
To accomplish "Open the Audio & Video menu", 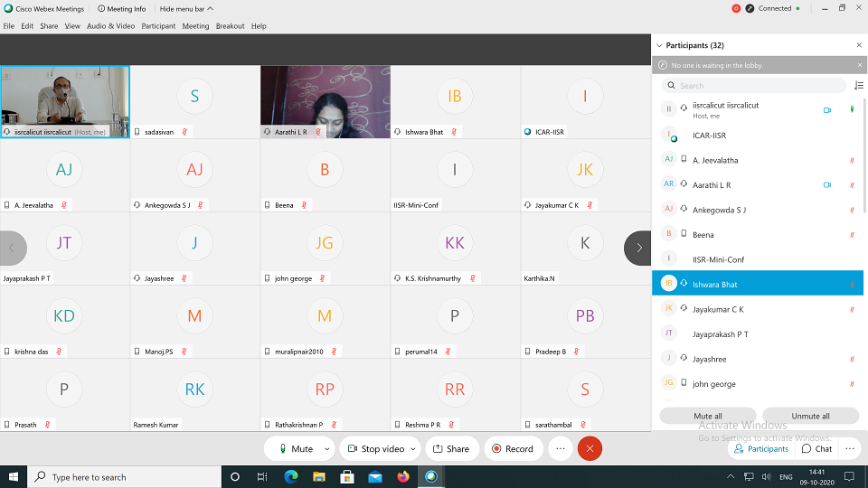I will 110,26.
